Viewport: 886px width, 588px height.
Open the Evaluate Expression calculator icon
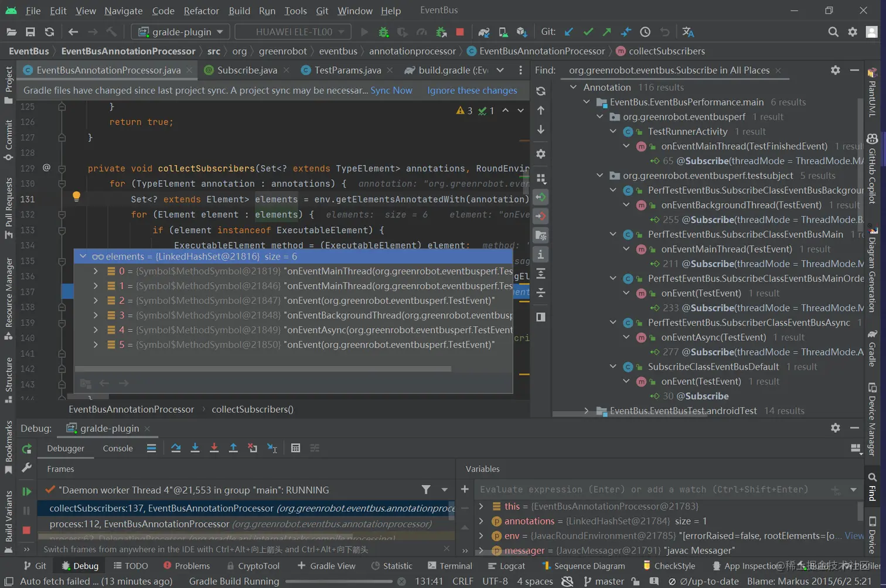tap(295, 448)
